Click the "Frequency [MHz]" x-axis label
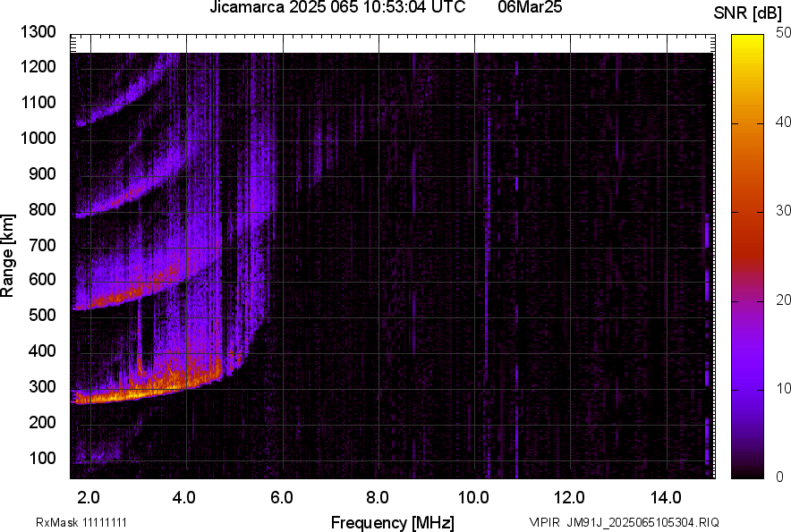Image resolution: width=791 pixels, height=532 pixels. [392, 522]
